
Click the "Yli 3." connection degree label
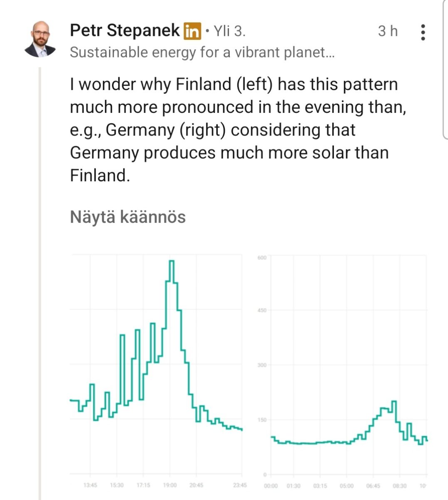[x=229, y=31]
